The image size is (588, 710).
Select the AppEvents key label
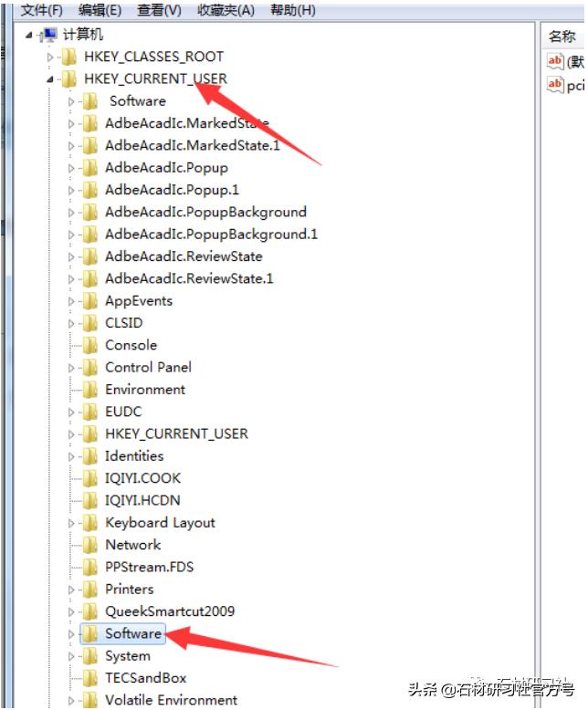pos(139,301)
